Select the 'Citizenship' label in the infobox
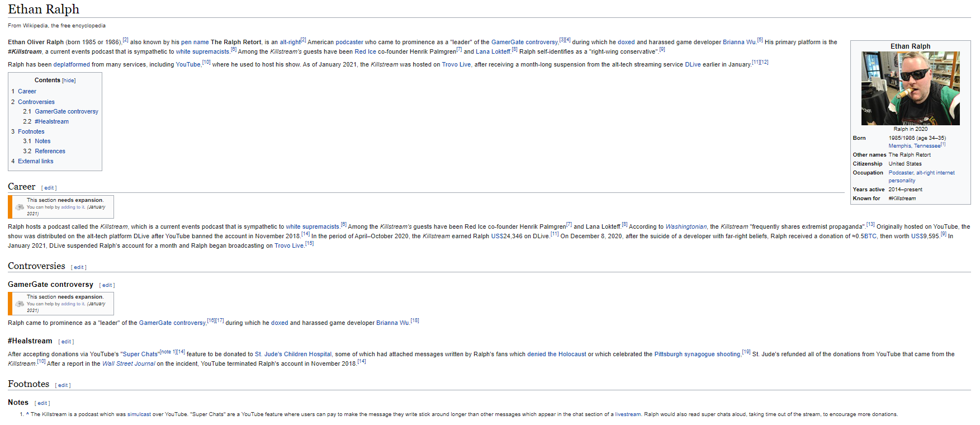980x425 pixels. (868, 164)
